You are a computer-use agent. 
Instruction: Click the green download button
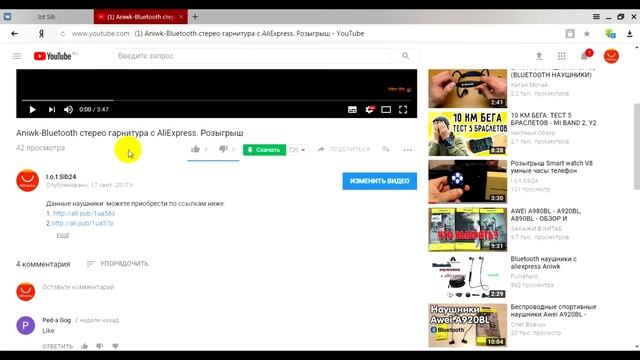click(264, 150)
